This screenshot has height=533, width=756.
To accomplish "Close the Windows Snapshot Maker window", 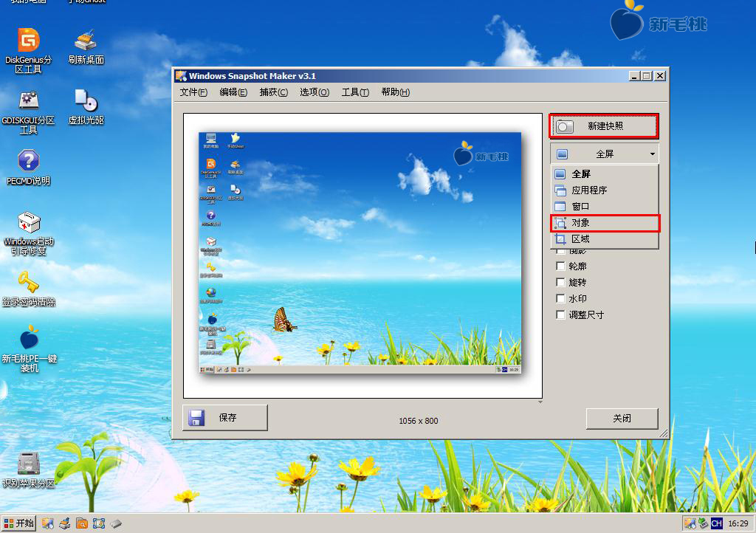I will pos(660,75).
